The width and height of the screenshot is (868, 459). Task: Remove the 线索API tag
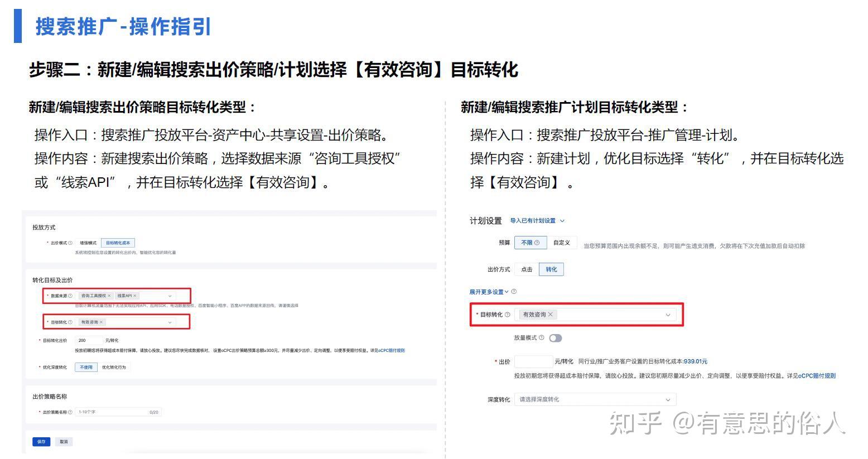135,296
